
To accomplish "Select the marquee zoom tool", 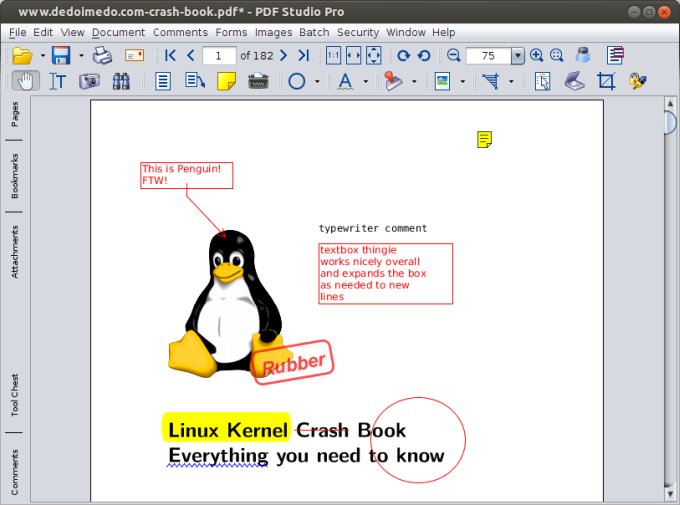I will point(557,56).
